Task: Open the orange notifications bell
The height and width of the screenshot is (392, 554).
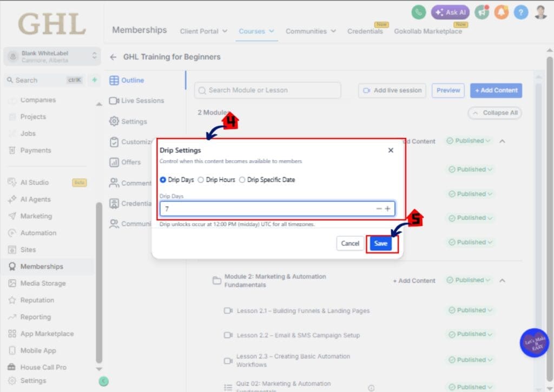Action: 501,12
